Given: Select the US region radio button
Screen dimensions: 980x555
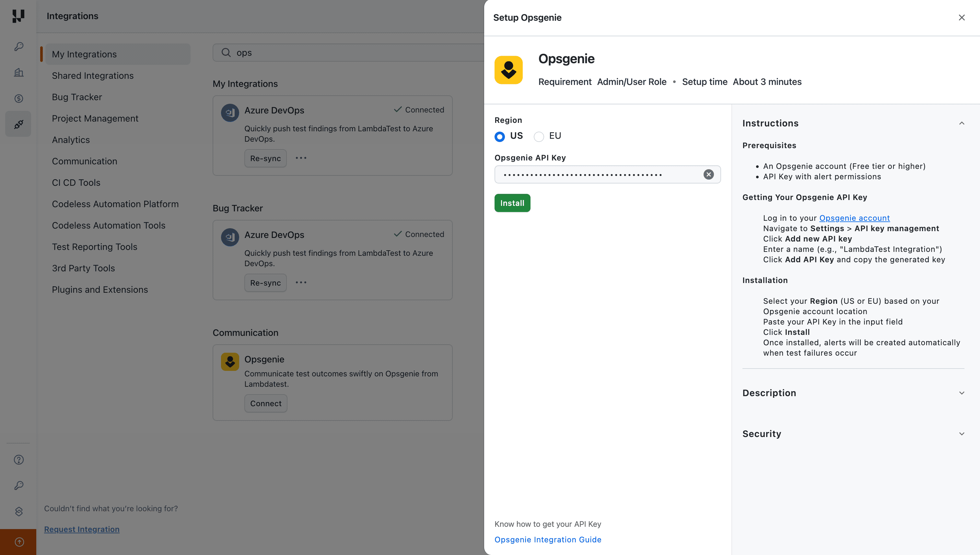Looking at the screenshot, I should click(x=499, y=136).
